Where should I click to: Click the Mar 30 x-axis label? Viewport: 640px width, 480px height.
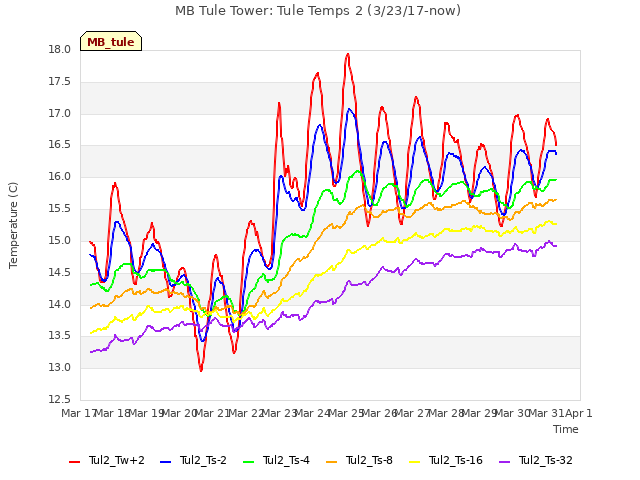point(513,413)
